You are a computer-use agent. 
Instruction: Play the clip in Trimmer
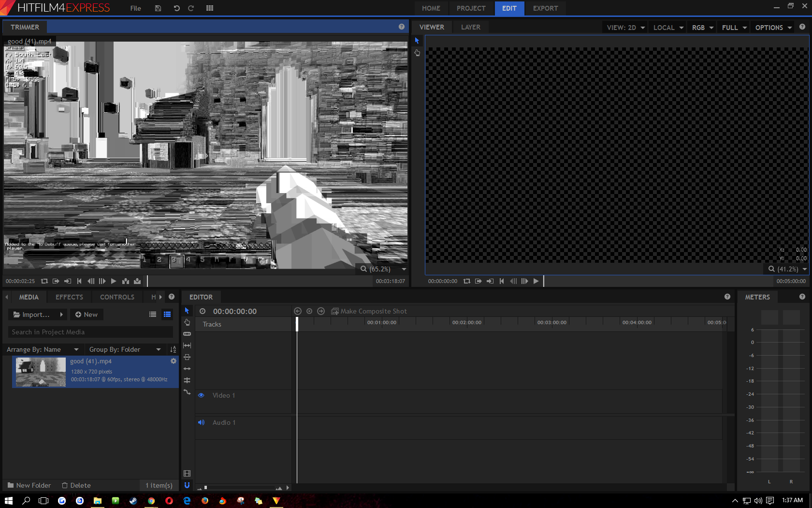coord(114,281)
